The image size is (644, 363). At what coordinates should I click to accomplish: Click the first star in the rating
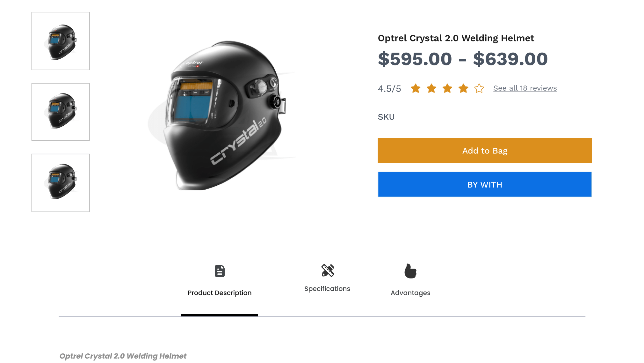[x=416, y=88]
